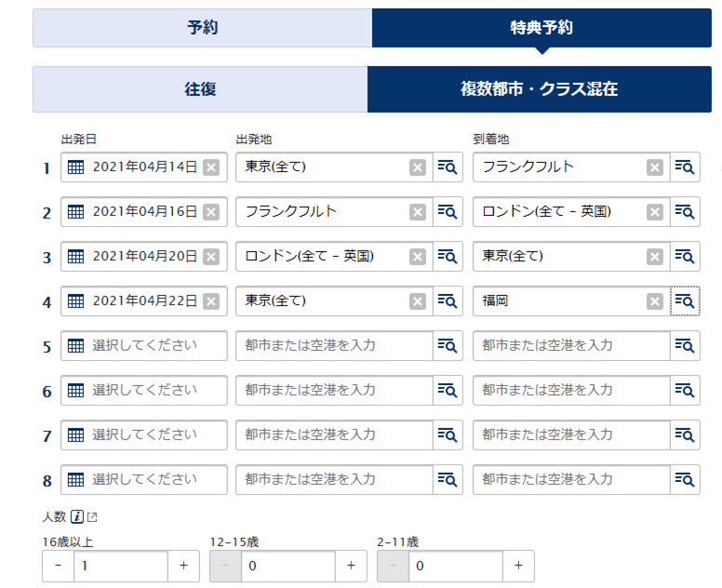Screen dimensions: 722x588
Task: Clear the 2021年04月20日 departure date
Action: pos(211,257)
